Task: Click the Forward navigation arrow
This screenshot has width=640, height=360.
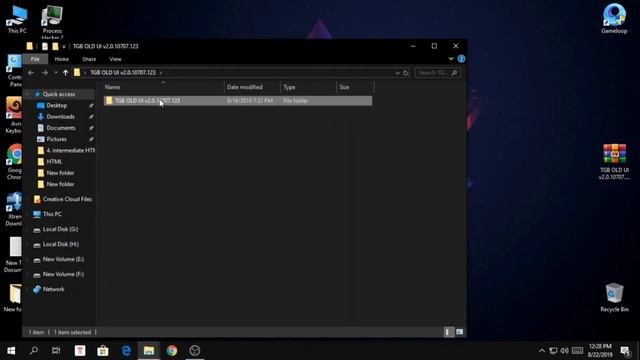Action: tap(44, 73)
